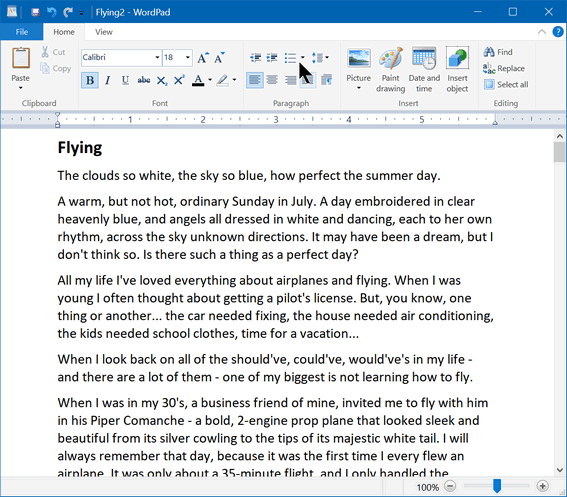The image size is (567, 497).
Task: Click the 100% zoom level text
Action: click(427, 487)
